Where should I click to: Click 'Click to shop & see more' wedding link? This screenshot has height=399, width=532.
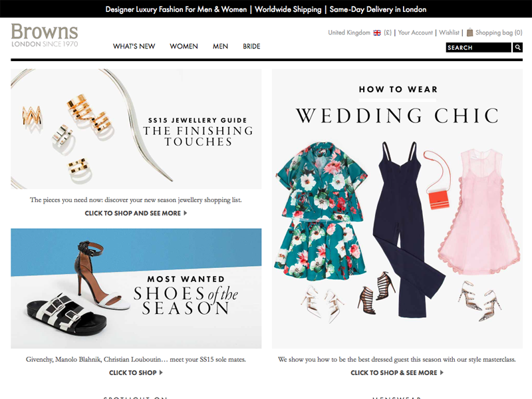pos(394,372)
